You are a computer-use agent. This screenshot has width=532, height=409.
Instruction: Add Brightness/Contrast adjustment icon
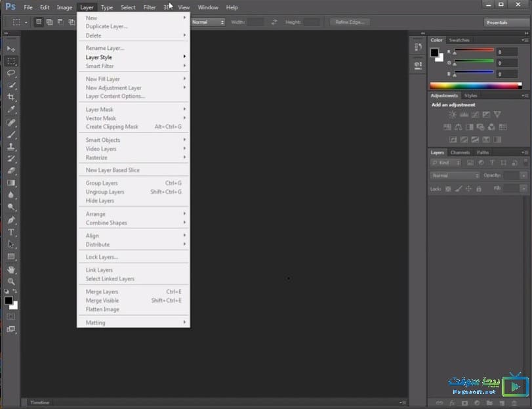coord(452,115)
